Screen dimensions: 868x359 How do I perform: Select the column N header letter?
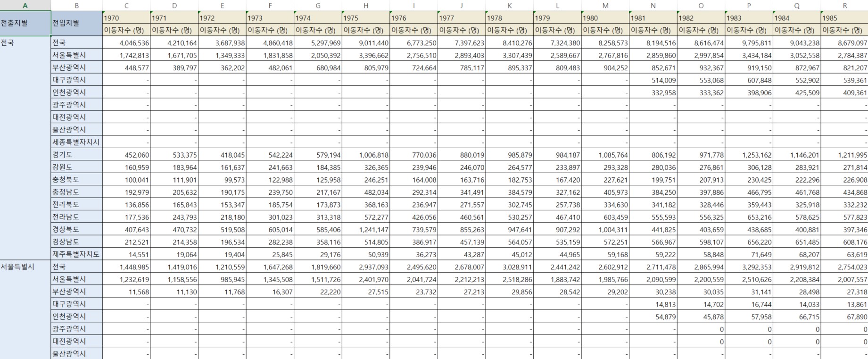coord(653,6)
